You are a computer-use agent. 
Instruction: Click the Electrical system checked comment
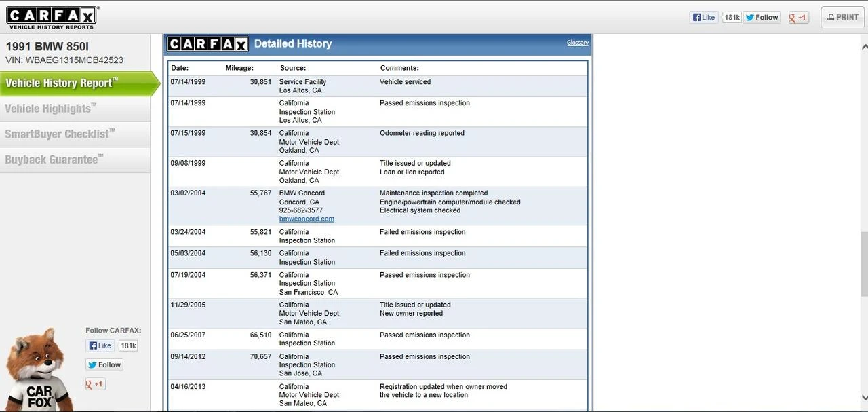(x=420, y=210)
